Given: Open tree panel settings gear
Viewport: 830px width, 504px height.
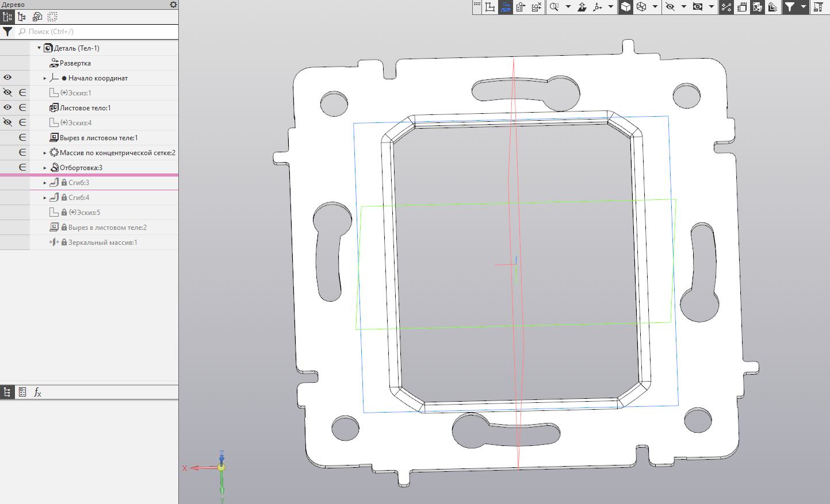Looking at the screenshot, I should pyautogui.click(x=173, y=5).
